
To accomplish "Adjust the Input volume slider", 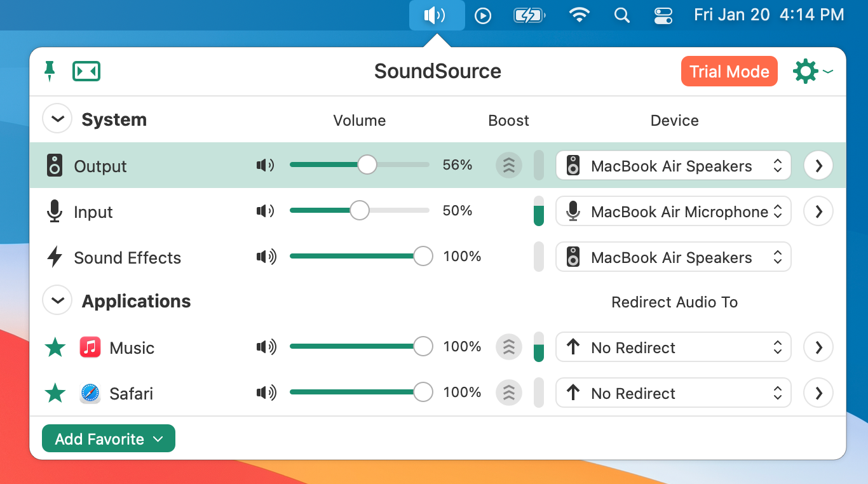I will (x=360, y=211).
